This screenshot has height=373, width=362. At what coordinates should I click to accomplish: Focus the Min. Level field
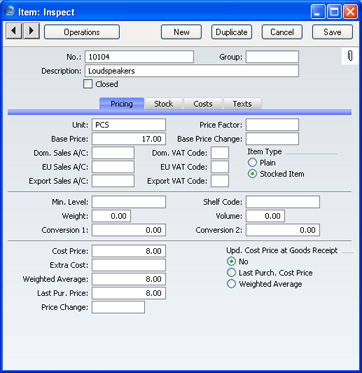pos(129,202)
